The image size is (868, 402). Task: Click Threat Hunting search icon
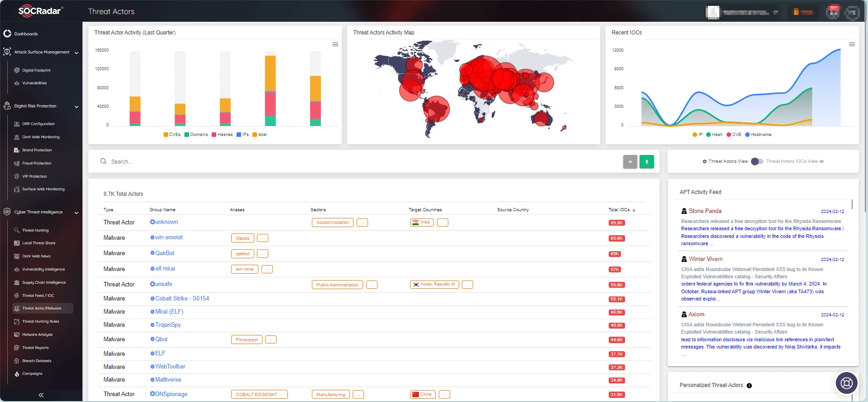[x=17, y=230]
